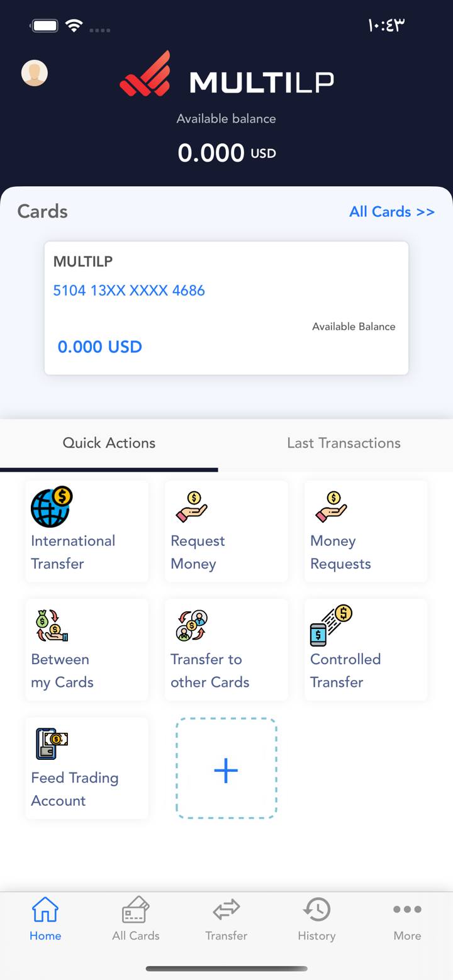The width and height of the screenshot is (453, 980).
Task: Switch to the Last Transactions tab
Action: pos(344,443)
